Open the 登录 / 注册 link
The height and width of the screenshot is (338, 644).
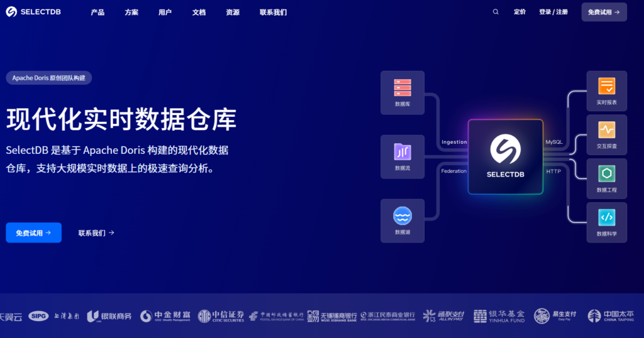coord(553,12)
